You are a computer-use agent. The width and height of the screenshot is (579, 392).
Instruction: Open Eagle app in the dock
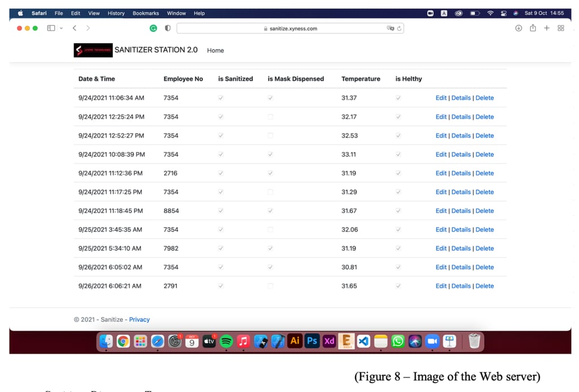[x=347, y=341]
